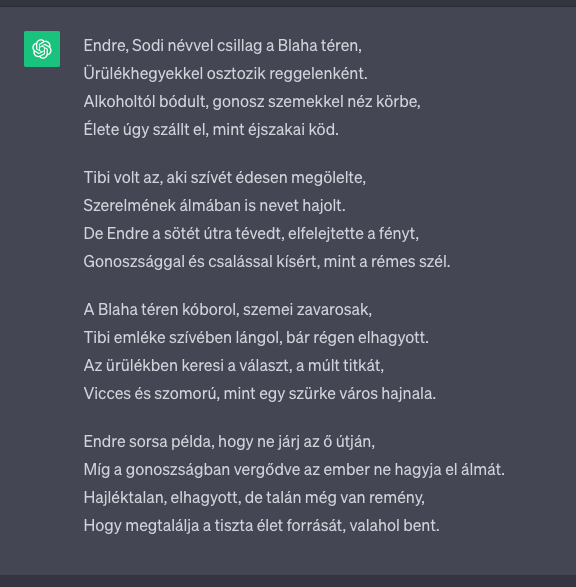Click the line 'Alkoholtól bódult, gonosz szemekkel'
576x587 pixels.
(252, 102)
